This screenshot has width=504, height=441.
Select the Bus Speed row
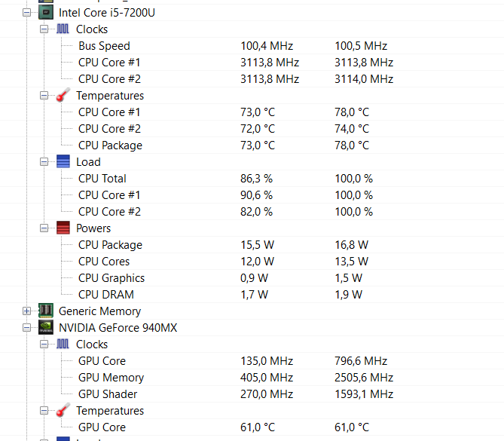click(x=104, y=46)
